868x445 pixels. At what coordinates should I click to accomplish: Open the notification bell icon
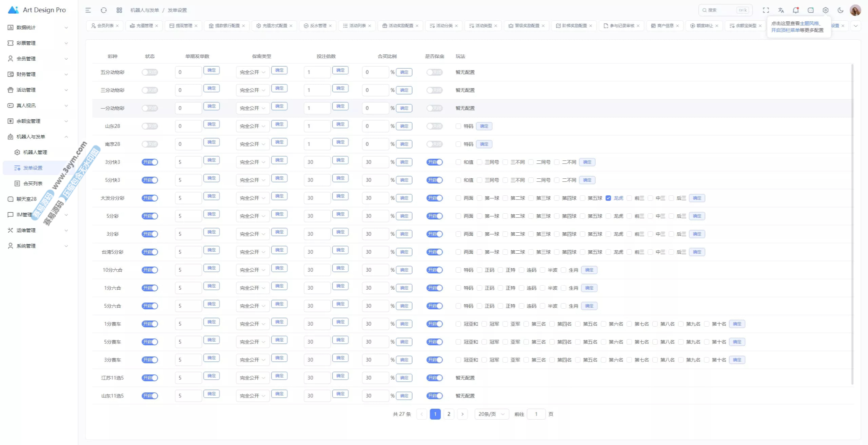pos(796,10)
